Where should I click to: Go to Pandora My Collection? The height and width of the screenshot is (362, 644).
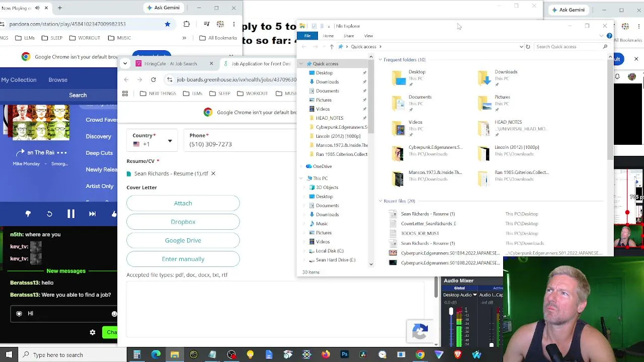tap(19, 79)
